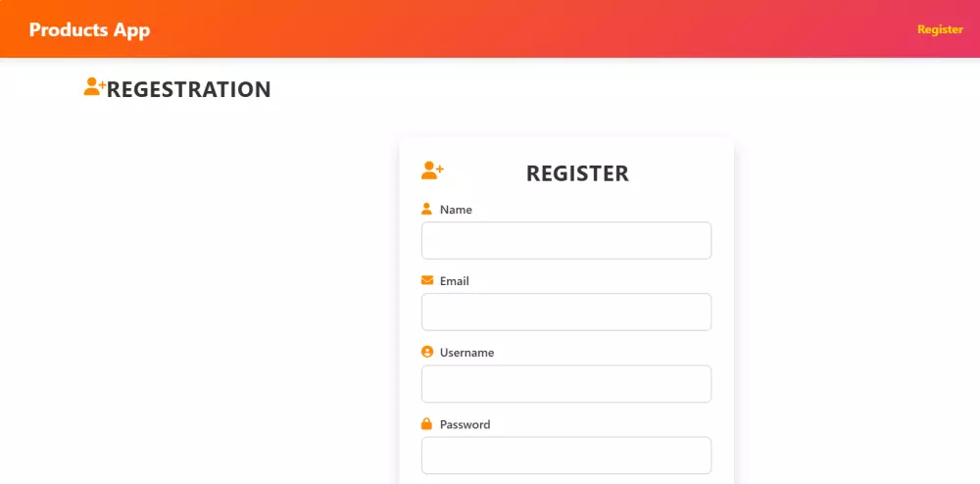The image size is (980, 484).
Task: Click the person icon next to Name
Action: pyautogui.click(x=426, y=209)
